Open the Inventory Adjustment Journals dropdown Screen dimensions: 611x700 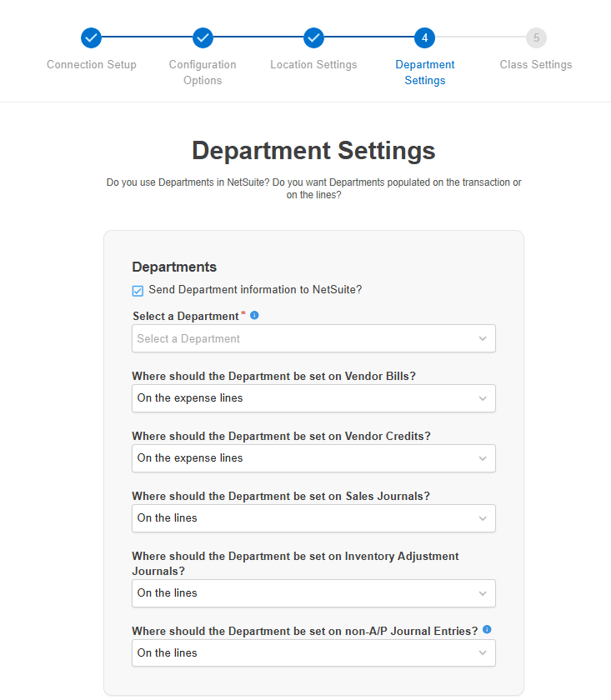pyautogui.click(x=313, y=593)
